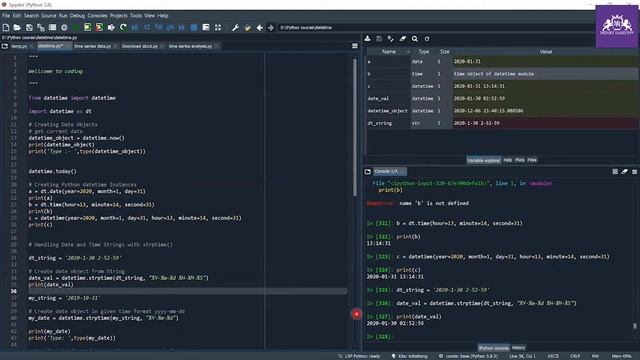This screenshot has height=360, width=640.
Task: Sort variables by Value column header
Action: 546,51
